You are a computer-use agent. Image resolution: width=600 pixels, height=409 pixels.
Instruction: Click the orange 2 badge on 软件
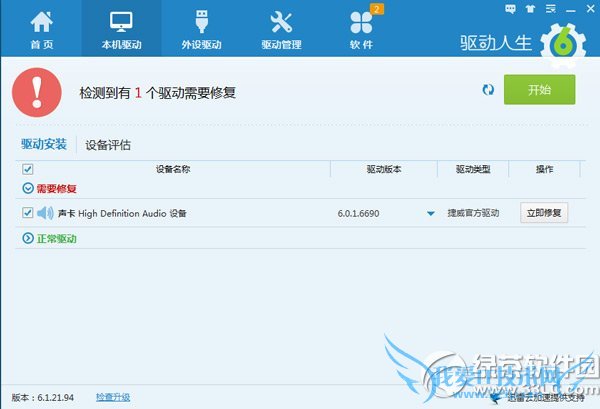[x=377, y=9]
